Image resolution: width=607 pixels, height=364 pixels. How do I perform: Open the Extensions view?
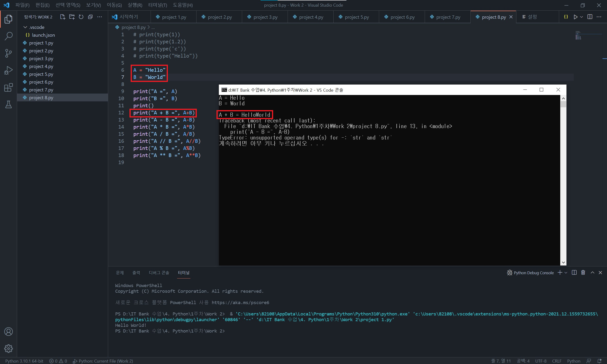click(8, 88)
